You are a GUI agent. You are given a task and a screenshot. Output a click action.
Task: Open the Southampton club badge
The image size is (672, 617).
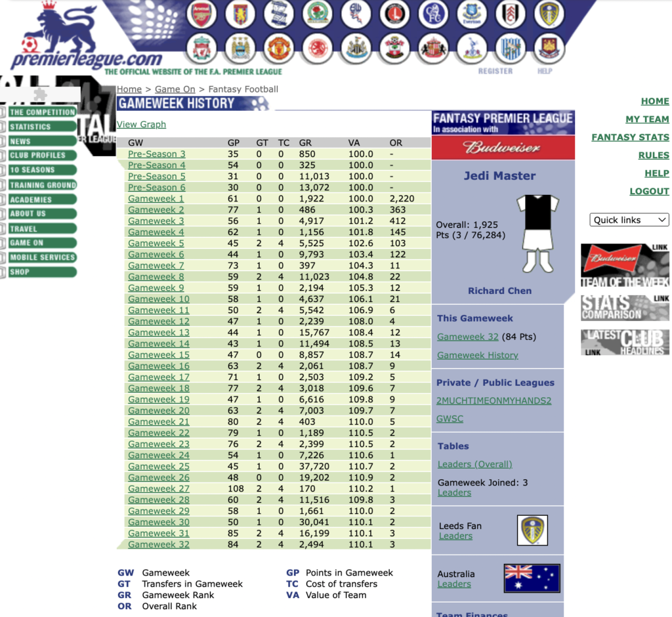[x=394, y=48]
